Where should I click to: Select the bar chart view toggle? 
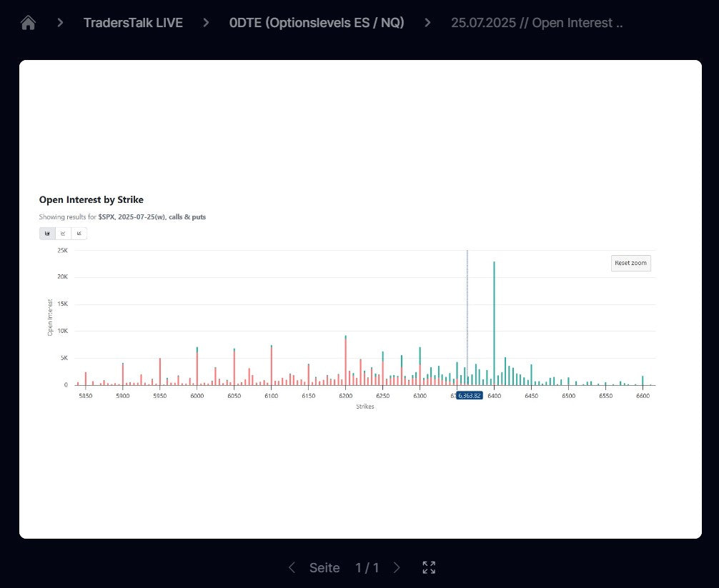click(47, 234)
